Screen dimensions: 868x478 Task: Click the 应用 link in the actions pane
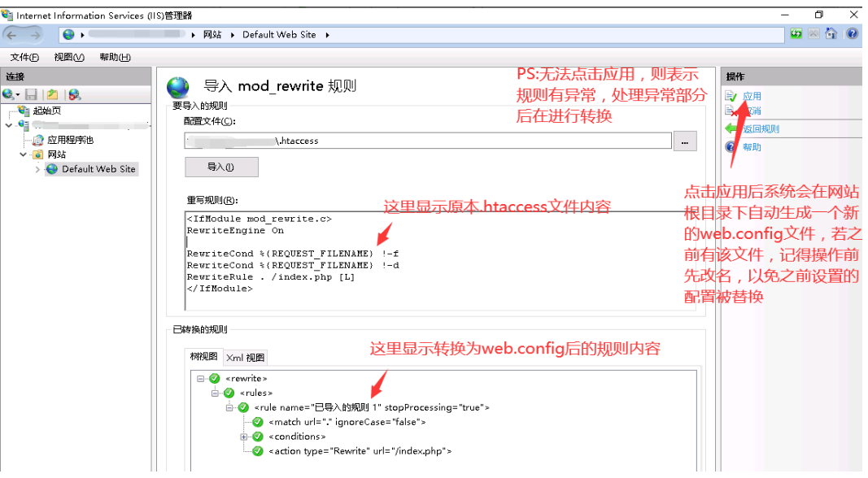[752, 96]
